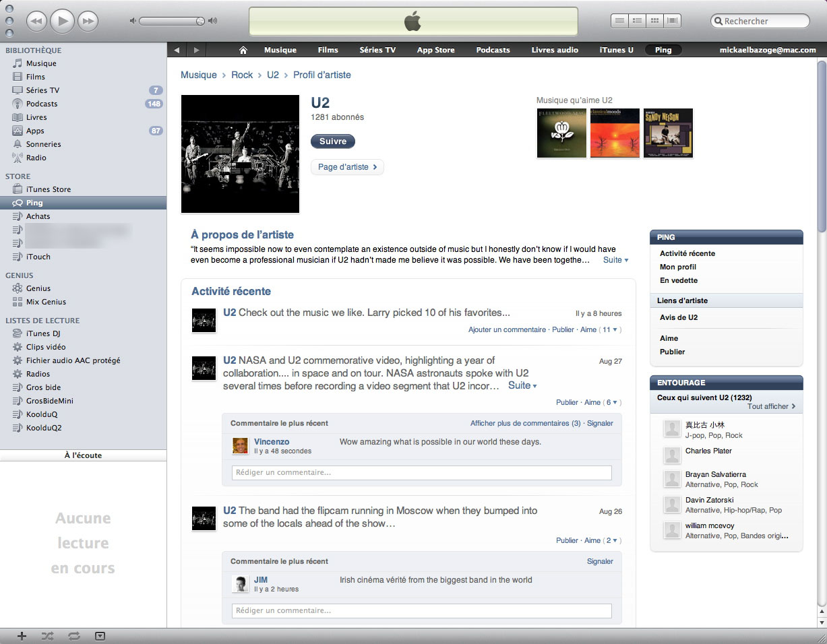
Task: Select Podcasts in the library sidebar
Action: coord(42,104)
